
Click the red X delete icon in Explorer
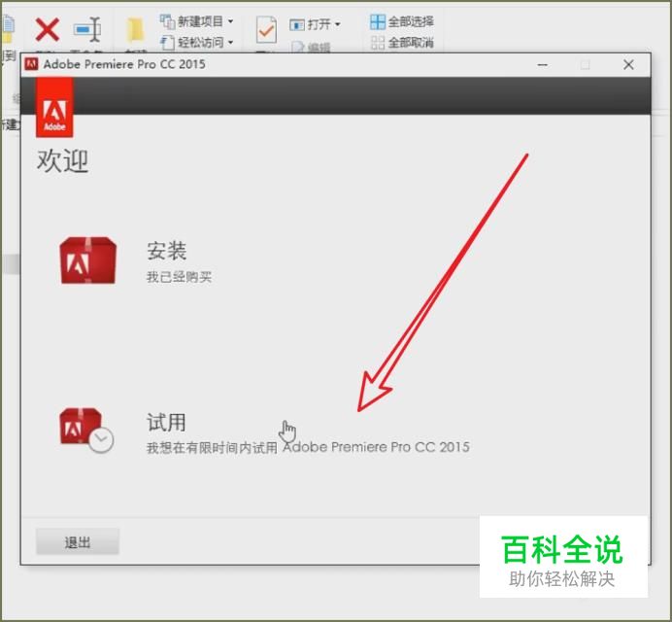48,29
